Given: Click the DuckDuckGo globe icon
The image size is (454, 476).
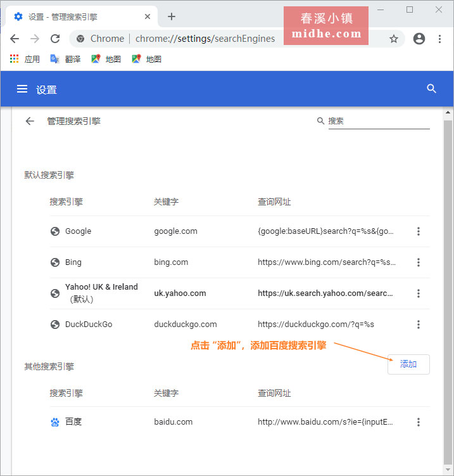Looking at the screenshot, I should [x=55, y=325].
